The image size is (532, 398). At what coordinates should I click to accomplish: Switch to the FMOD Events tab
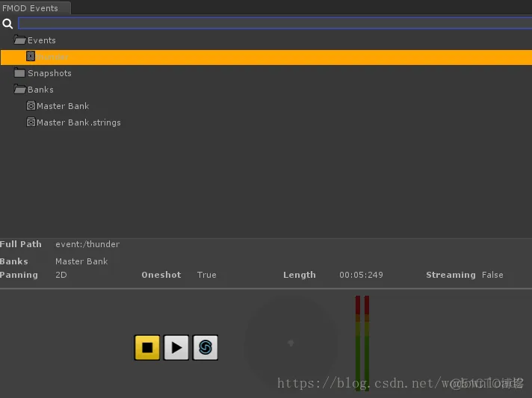click(35, 7)
